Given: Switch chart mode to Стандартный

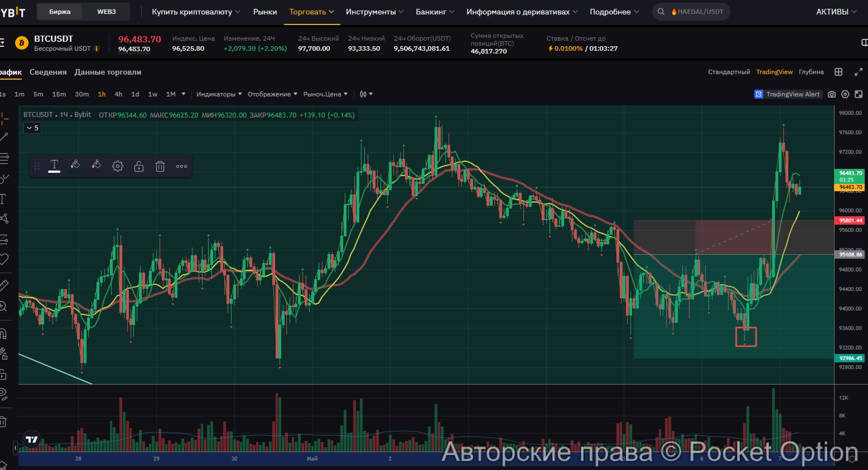Looking at the screenshot, I should [729, 72].
